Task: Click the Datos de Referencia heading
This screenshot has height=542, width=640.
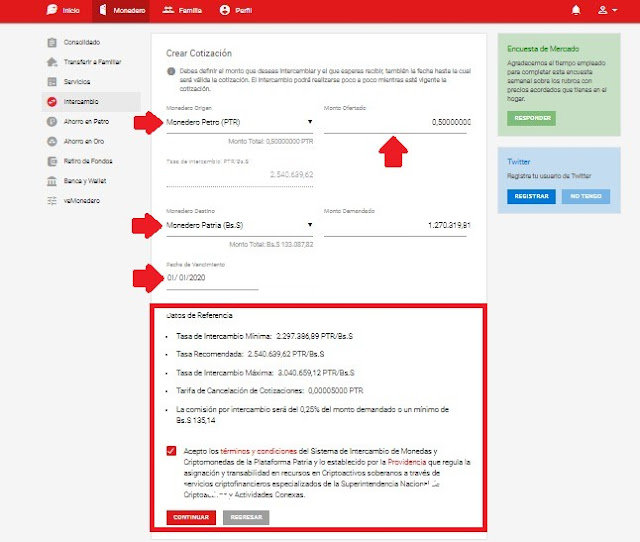Action: pyautogui.click(x=199, y=315)
